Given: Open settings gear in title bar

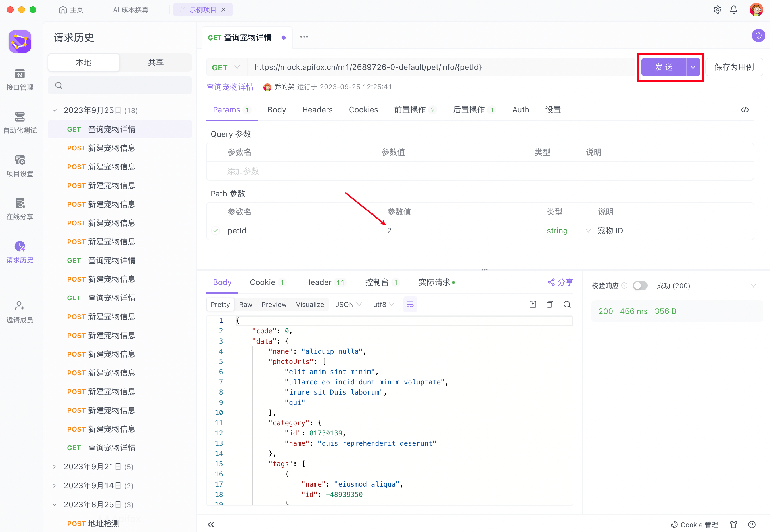Looking at the screenshot, I should [717, 10].
